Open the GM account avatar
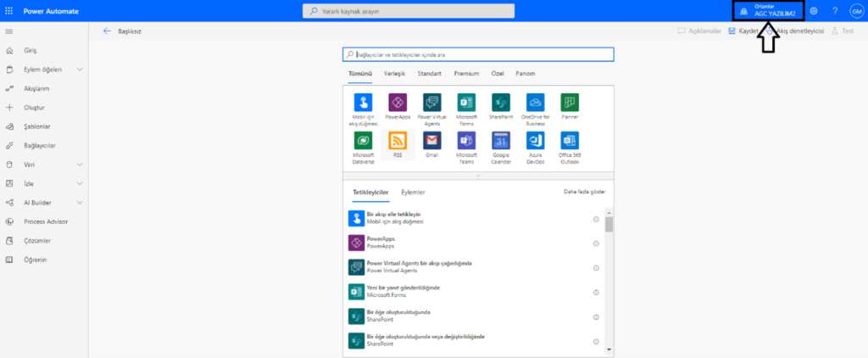 856,11
